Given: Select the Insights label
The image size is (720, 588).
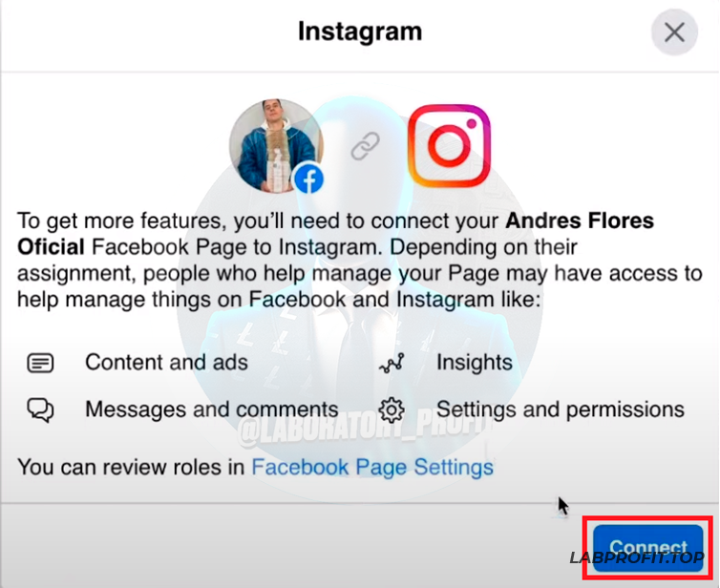Looking at the screenshot, I should coord(475,363).
